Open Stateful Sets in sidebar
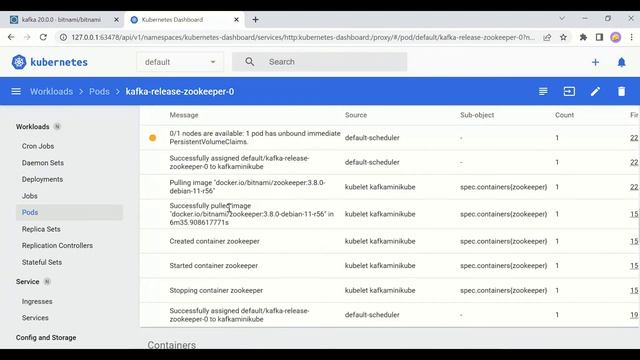This screenshot has width=640, height=360. (x=42, y=262)
